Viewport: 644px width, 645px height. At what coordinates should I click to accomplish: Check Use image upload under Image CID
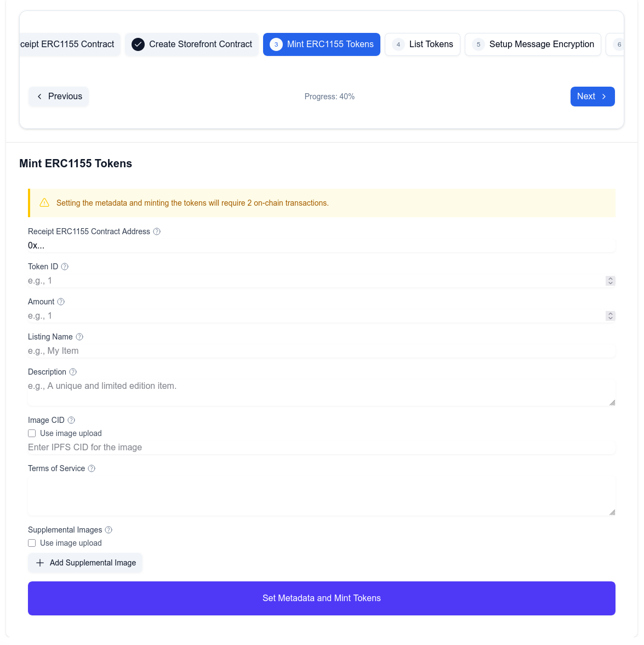tap(32, 433)
